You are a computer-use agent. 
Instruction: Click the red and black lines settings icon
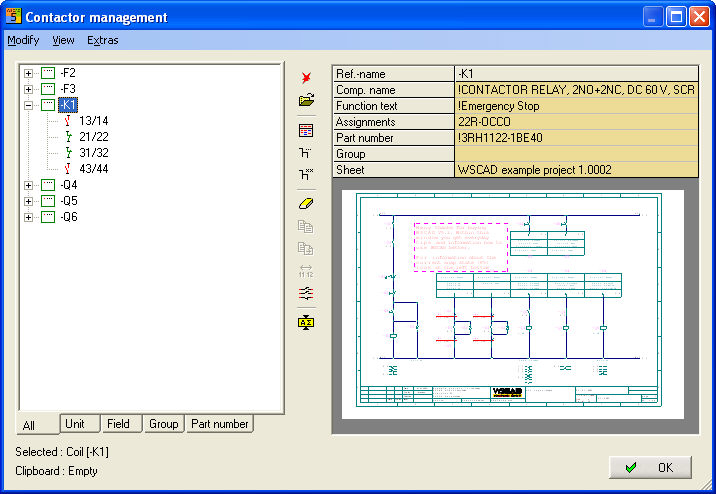(x=306, y=293)
